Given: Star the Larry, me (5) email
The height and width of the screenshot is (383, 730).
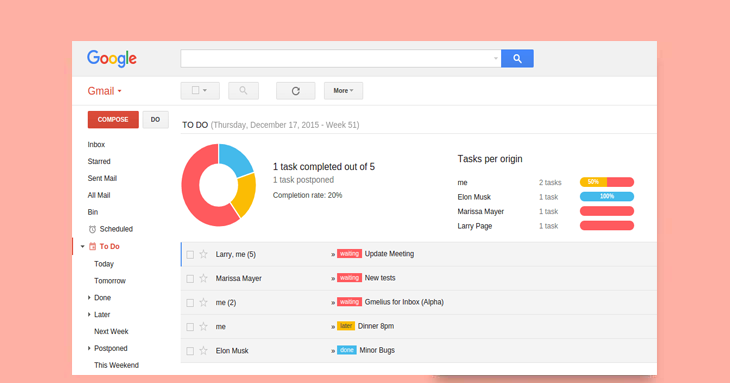Looking at the screenshot, I should (203, 254).
